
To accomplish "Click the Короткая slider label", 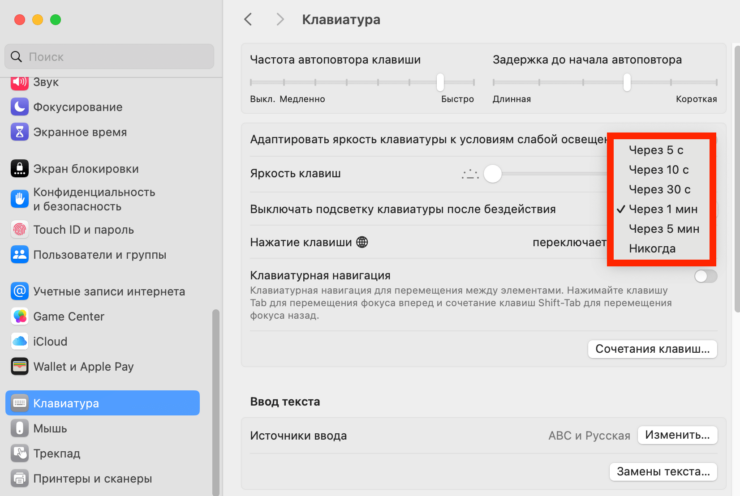I will [x=696, y=99].
